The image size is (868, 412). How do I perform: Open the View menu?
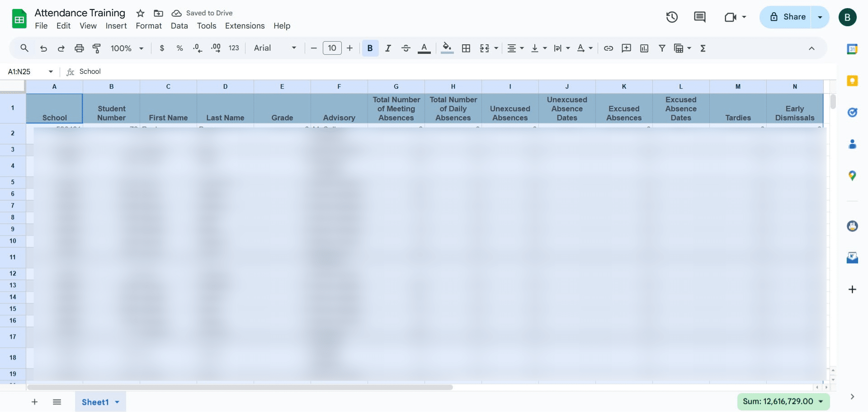tap(88, 26)
